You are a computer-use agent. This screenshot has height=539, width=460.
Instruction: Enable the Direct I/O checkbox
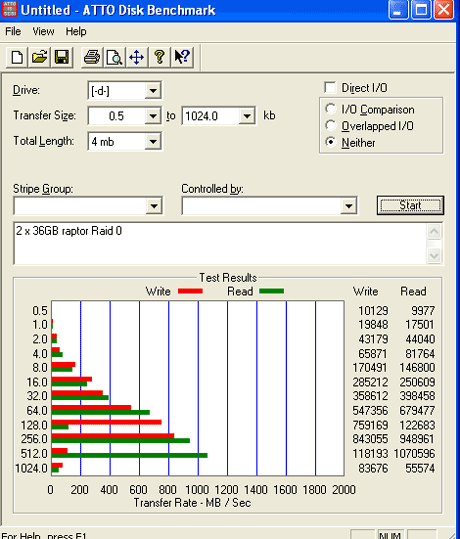pos(330,88)
